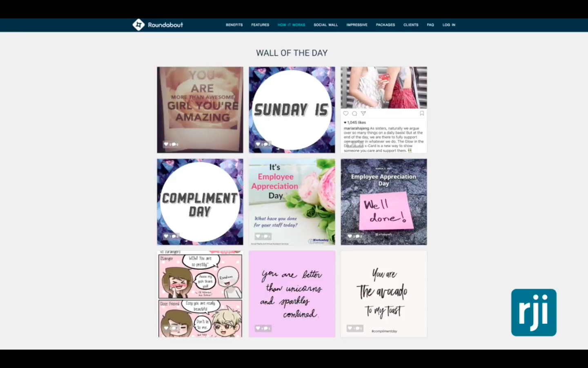The image size is (588, 368).
Task: Open the Impressive nav link
Action: click(357, 25)
